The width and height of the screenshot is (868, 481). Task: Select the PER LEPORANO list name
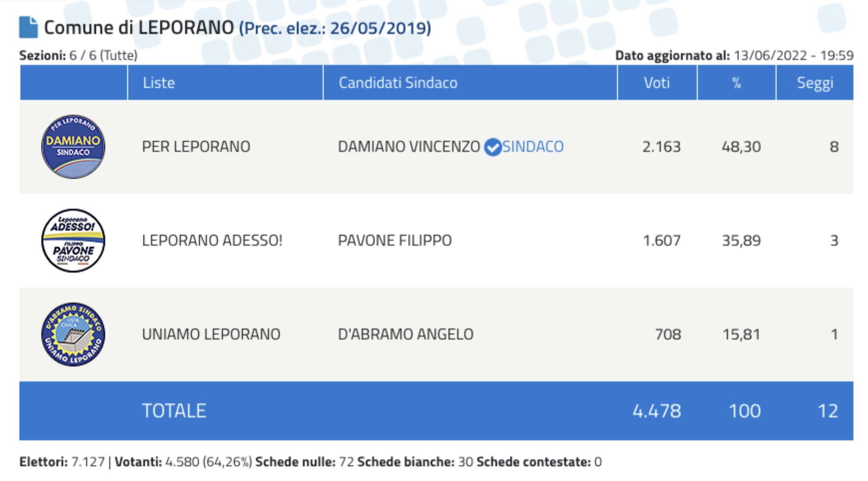click(196, 146)
